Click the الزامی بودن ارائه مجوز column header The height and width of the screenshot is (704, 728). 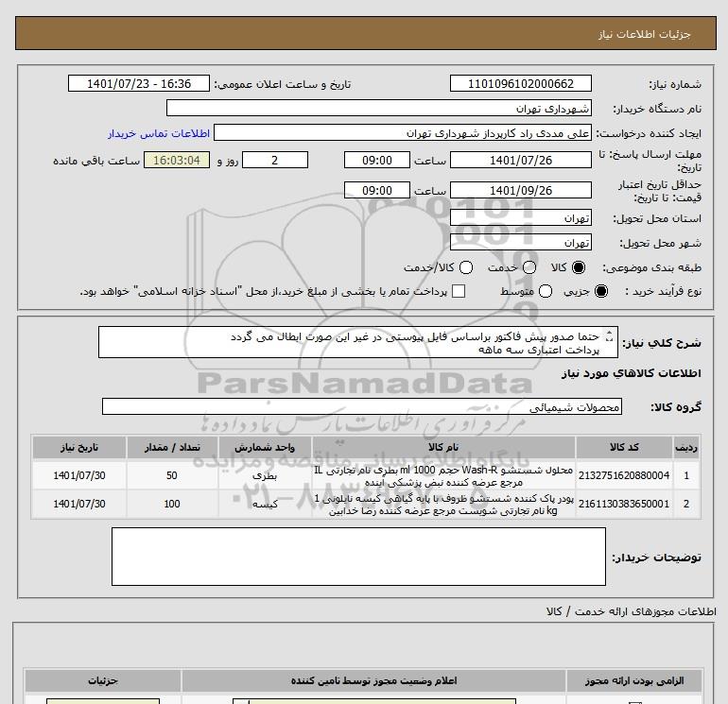pos(634,680)
